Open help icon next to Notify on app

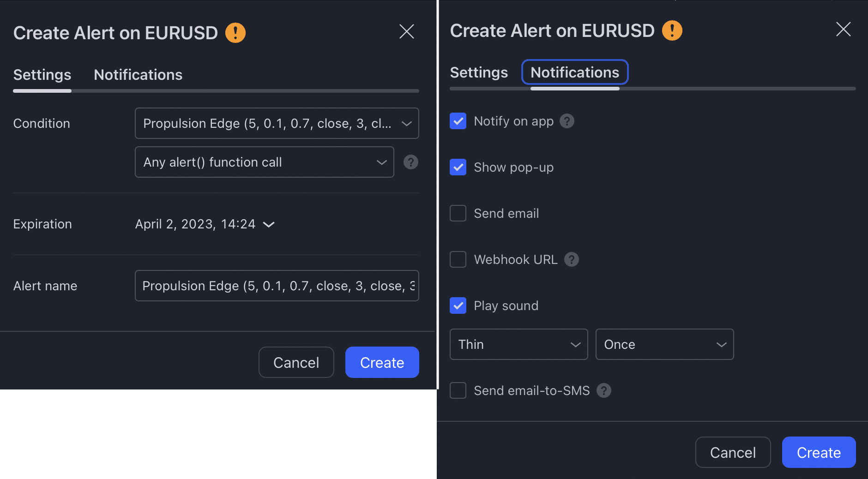[567, 121]
